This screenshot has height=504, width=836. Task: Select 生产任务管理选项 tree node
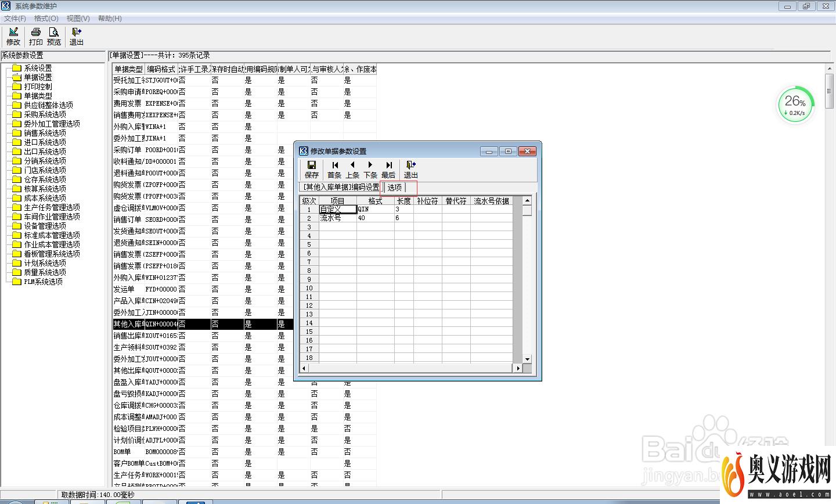pyautogui.click(x=52, y=207)
